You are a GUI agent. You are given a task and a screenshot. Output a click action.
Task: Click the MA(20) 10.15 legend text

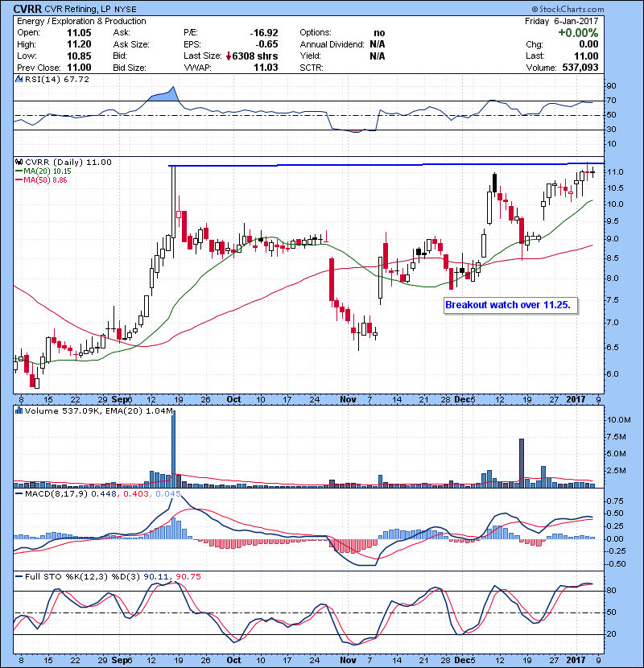pos(47,171)
